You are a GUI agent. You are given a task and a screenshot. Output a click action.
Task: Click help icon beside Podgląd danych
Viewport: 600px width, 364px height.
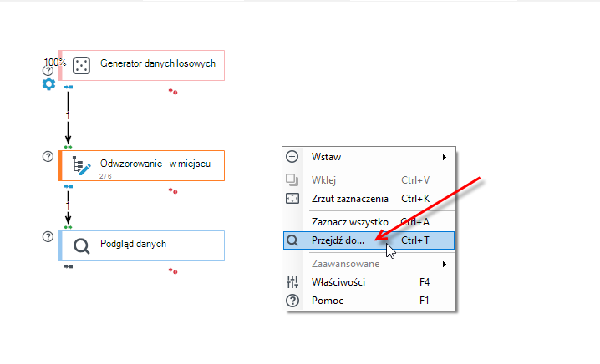point(48,236)
